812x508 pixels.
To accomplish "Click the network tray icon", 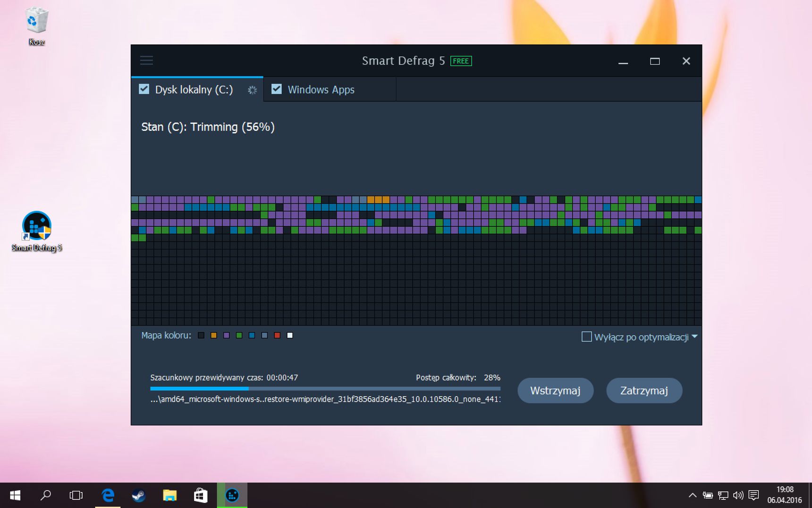I will pos(723,495).
